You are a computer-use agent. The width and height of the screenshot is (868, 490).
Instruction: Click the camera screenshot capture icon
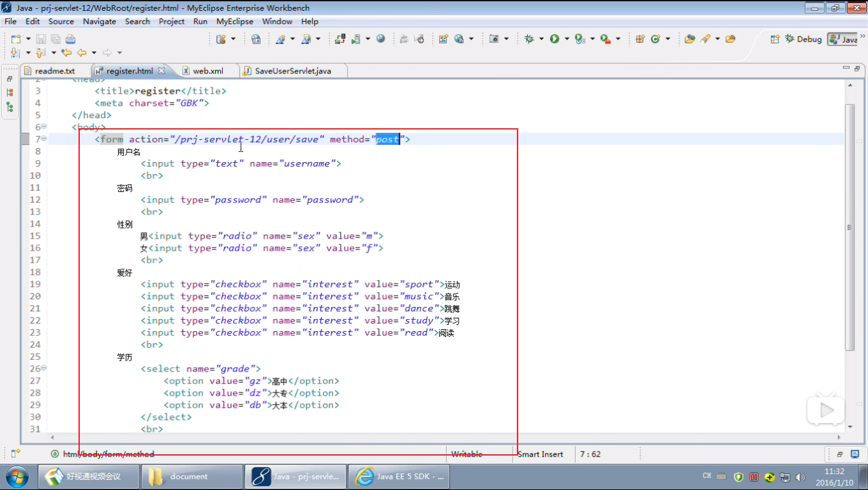point(493,39)
